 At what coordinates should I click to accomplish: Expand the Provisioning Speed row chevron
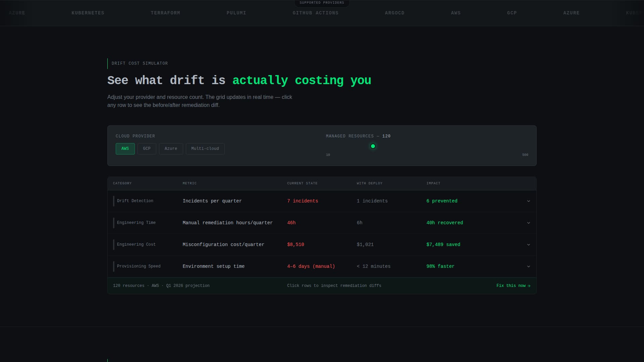[x=528, y=266]
